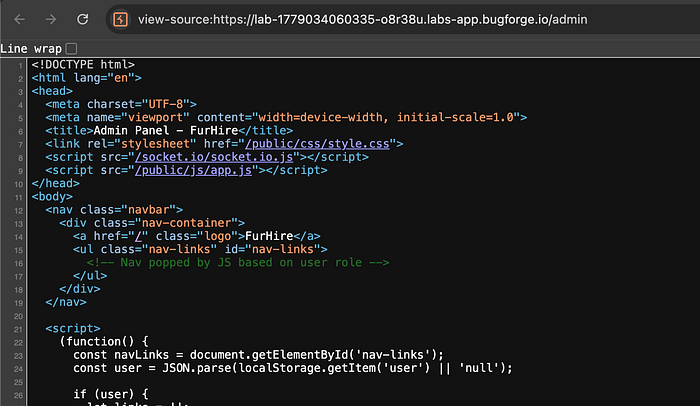
Task: Go back with the browser back arrow
Action: click(x=19, y=19)
